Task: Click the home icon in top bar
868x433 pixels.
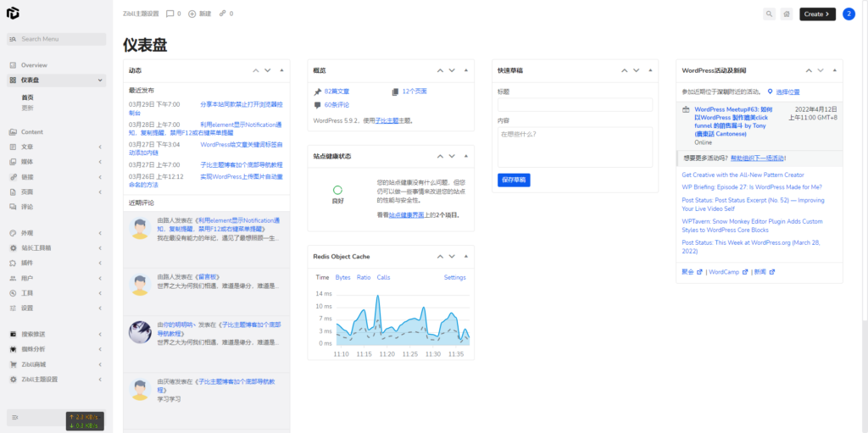Action: 787,14
